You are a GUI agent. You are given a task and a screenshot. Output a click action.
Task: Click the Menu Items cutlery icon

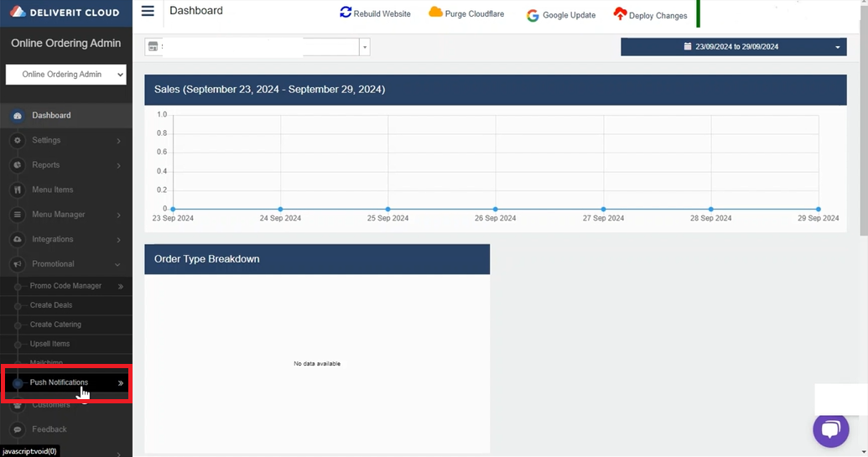coord(18,190)
